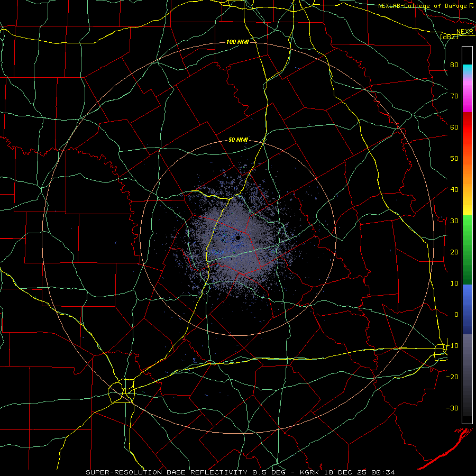The image size is (476, 476).
Task: Click the 70 value on the dBZ scale
Action: tap(454, 96)
